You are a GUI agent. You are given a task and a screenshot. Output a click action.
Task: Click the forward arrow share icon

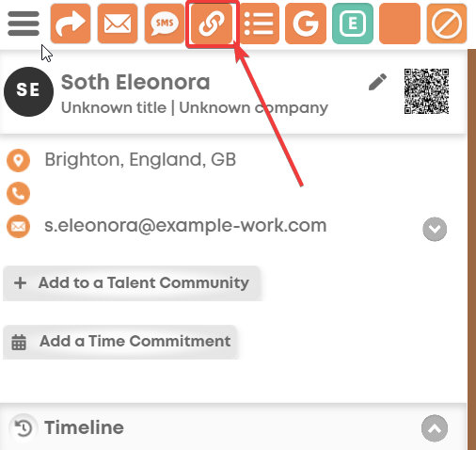pos(71,24)
